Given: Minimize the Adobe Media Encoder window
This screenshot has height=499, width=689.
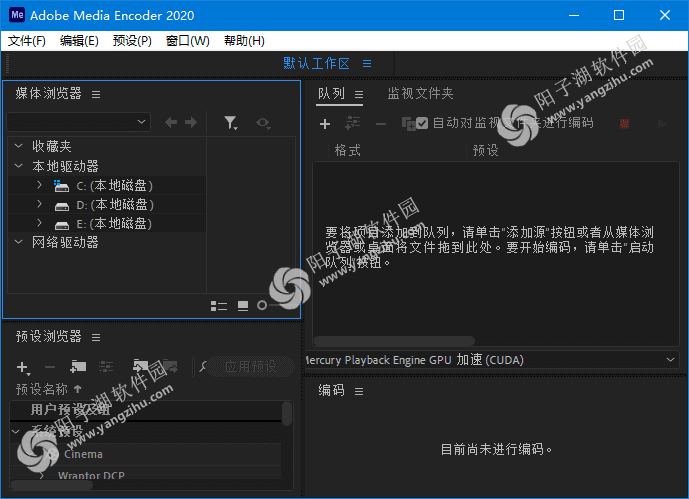Looking at the screenshot, I should (x=573, y=15).
